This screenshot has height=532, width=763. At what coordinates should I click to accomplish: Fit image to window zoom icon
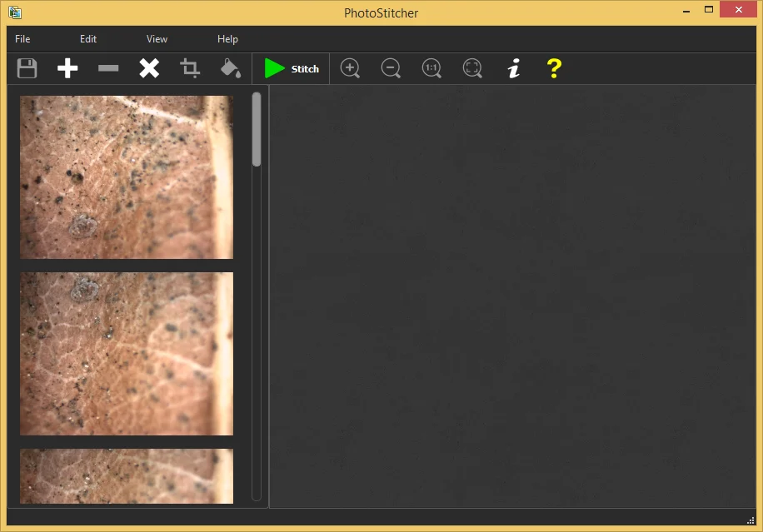[472, 68]
